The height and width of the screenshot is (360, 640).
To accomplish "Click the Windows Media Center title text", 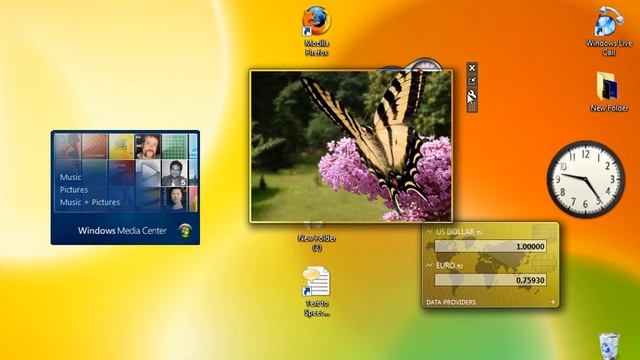I will tap(122, 231).
